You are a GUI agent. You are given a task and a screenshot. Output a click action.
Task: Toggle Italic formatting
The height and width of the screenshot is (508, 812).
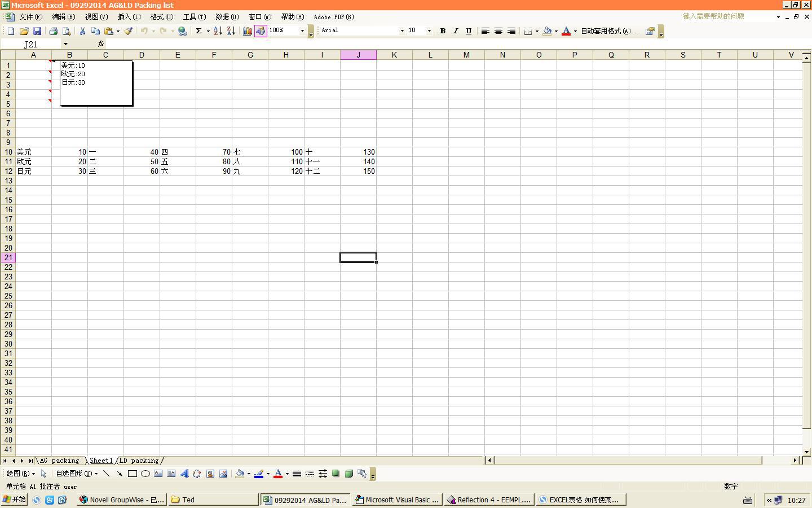[456, 31]
